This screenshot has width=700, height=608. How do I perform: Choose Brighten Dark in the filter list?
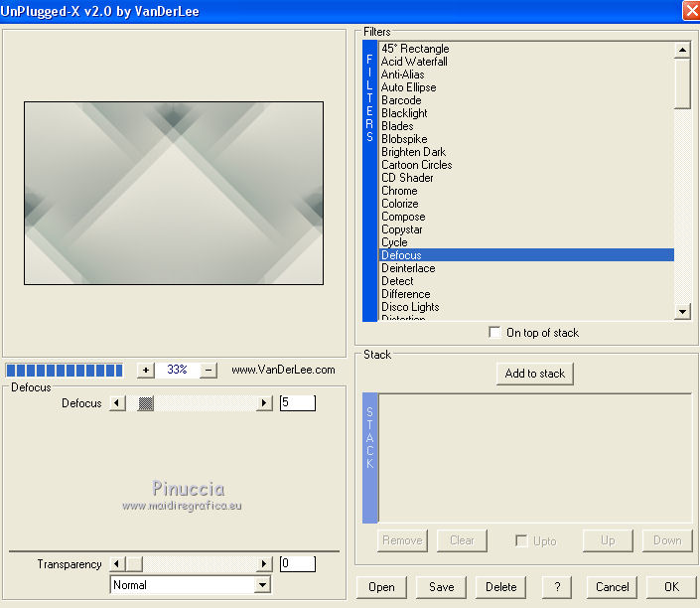(526, 152)
